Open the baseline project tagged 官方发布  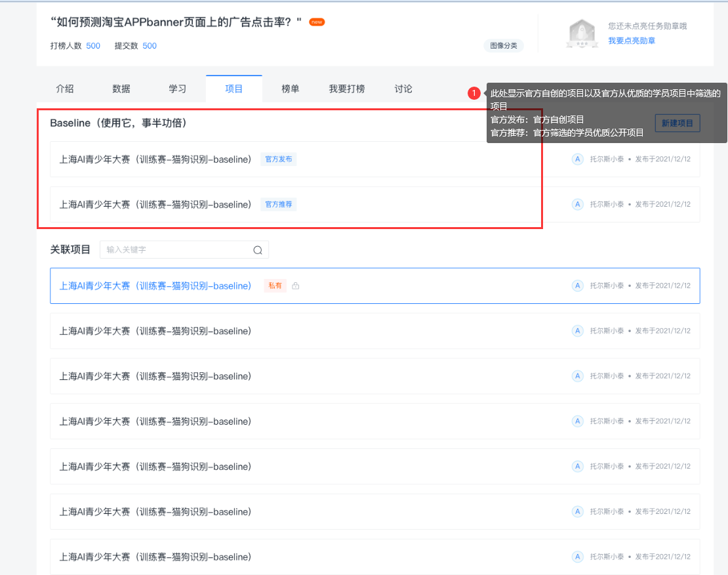pyautogui.click(x=374, y=160)
